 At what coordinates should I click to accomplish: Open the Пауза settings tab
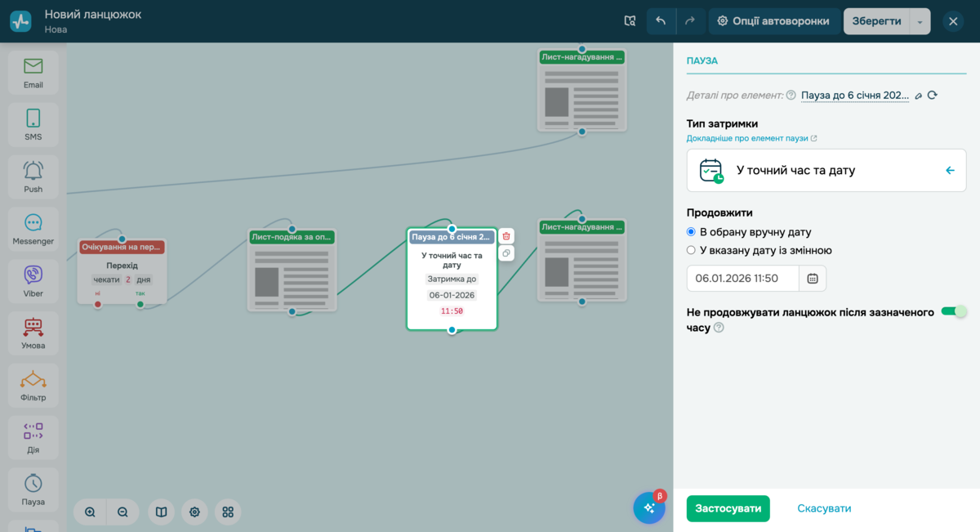702,61
